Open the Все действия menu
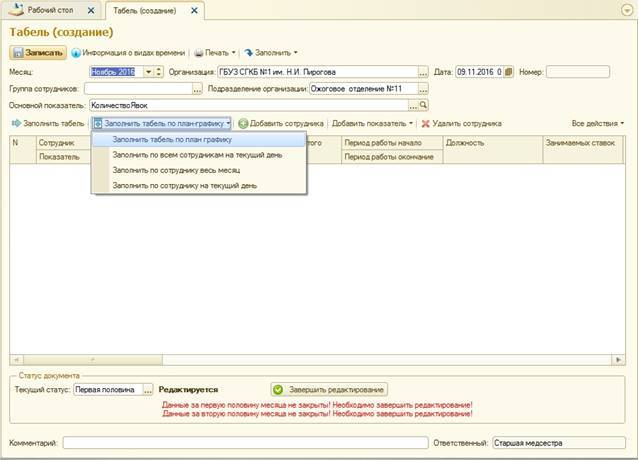 pos(597,123)
